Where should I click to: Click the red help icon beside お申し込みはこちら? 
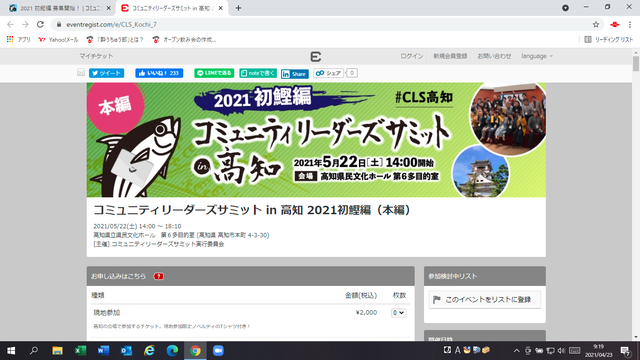pyautogui.click(x=158, y=276)
